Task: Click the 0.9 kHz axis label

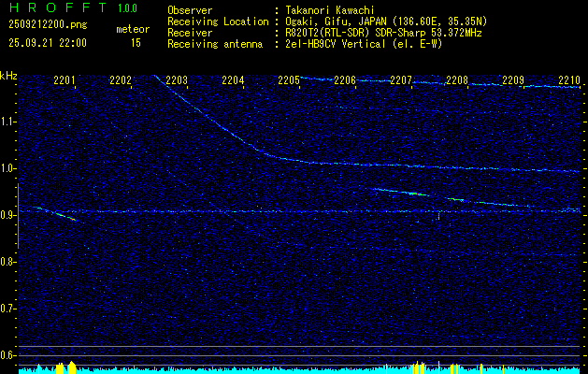Action: [8, 215]
